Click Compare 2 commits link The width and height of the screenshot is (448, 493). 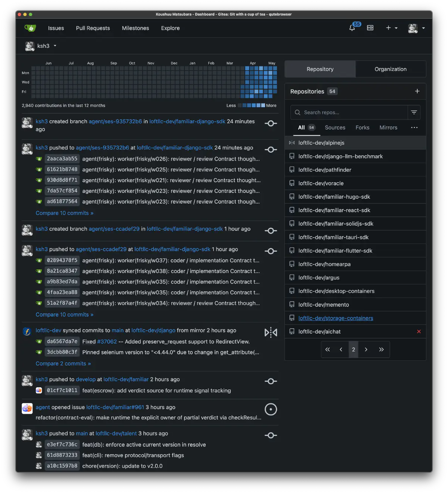pyautogui.click(x=63, y=363)
